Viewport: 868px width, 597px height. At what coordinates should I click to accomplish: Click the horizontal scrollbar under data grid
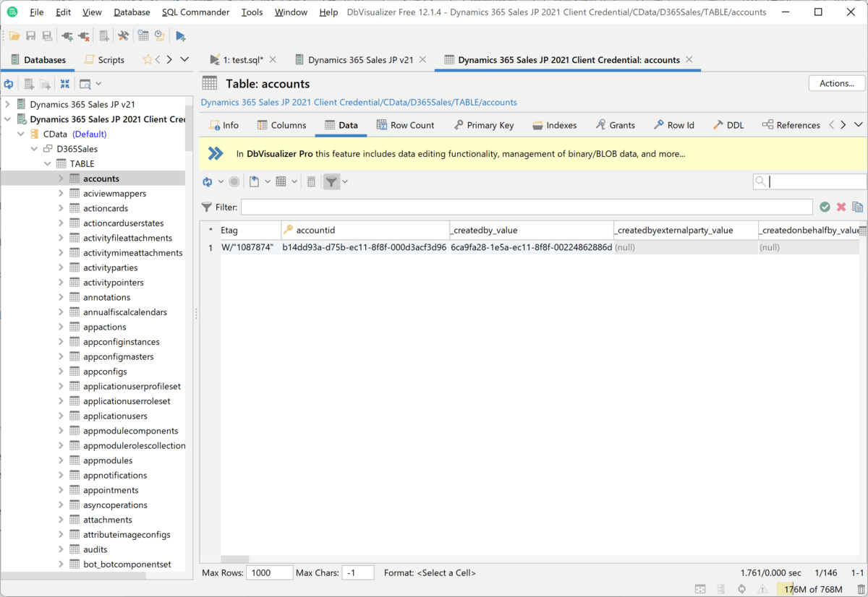235,559
